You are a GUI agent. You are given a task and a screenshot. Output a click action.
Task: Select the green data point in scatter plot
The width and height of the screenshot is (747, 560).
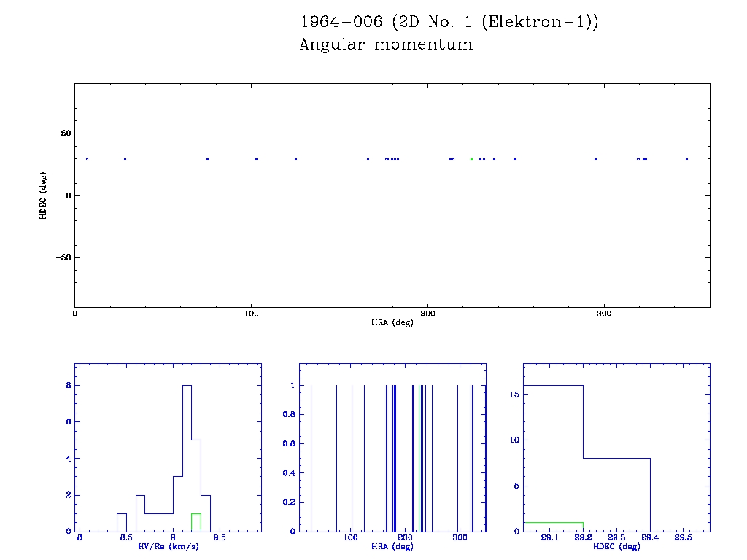tap(471, 159)
